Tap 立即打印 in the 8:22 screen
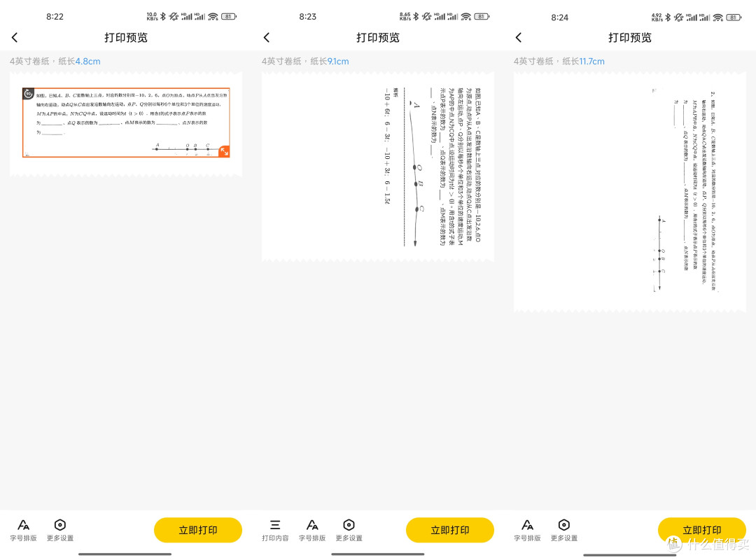The width and height of the screenshot is (756, 560). (x=197, y=530)
